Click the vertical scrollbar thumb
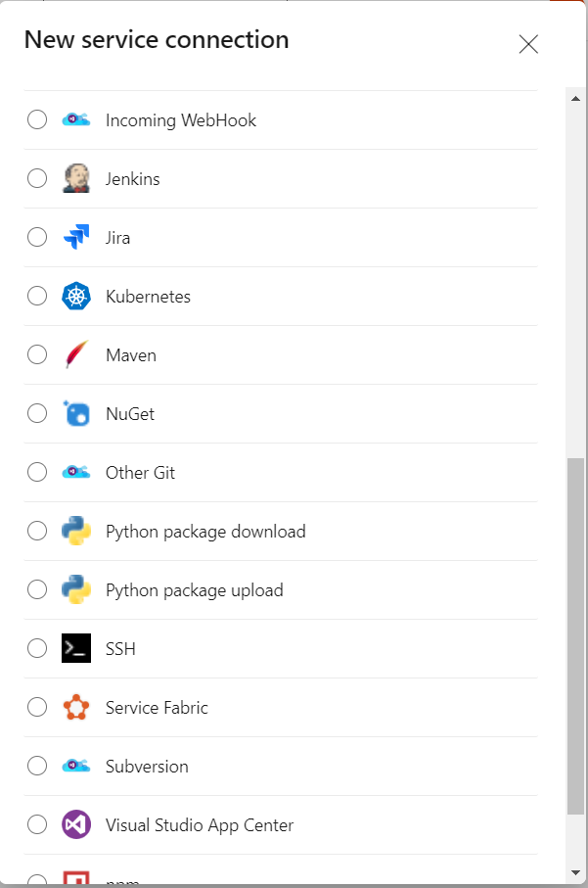588x888 pixels. (575, 636)
